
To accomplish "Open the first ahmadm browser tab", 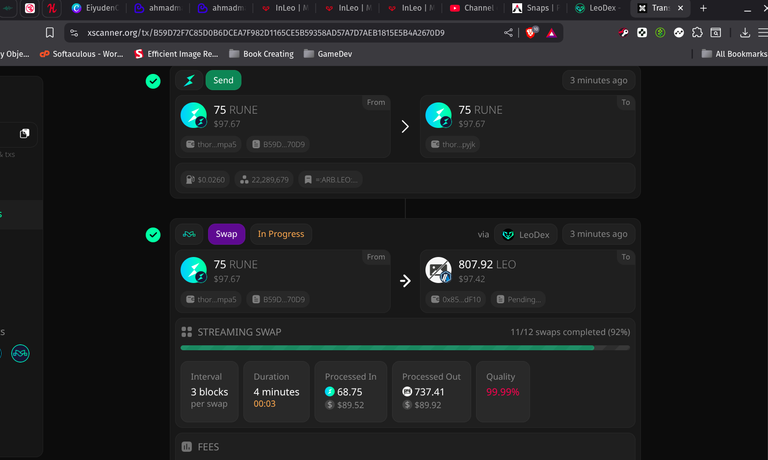I will tap(158, 8).
